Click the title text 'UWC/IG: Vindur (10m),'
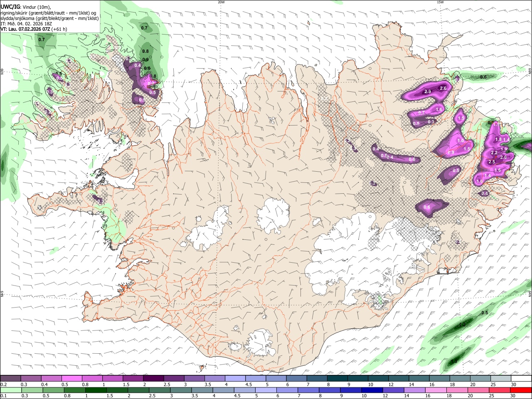This screenshot has height=399, width=532. [26, 7]
